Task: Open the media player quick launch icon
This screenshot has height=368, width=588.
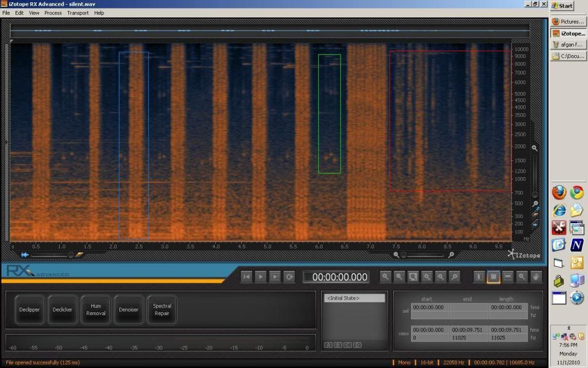Action: [x=577, y=298]
